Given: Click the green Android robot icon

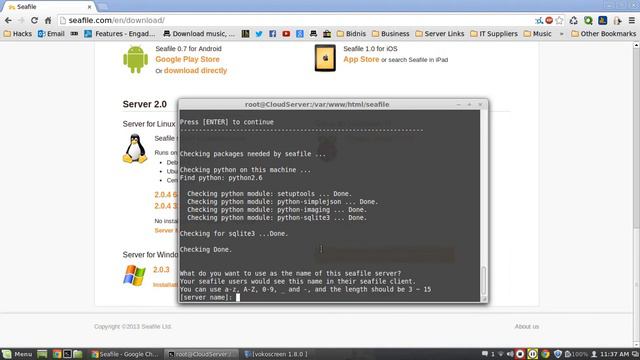Looking at the screenshot, I should tap(136, 60).
